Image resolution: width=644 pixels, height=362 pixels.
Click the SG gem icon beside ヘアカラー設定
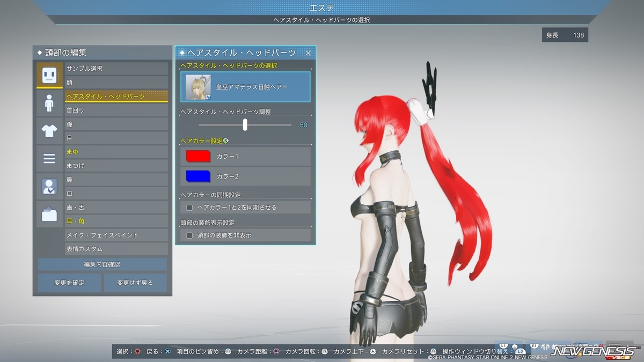tap(226, 141)
